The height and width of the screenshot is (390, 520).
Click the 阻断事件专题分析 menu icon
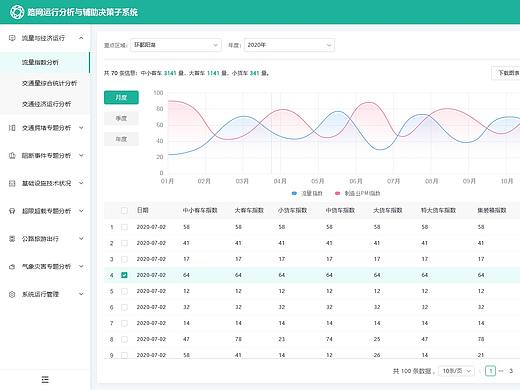pyautogui.click(x=12, y=155)
